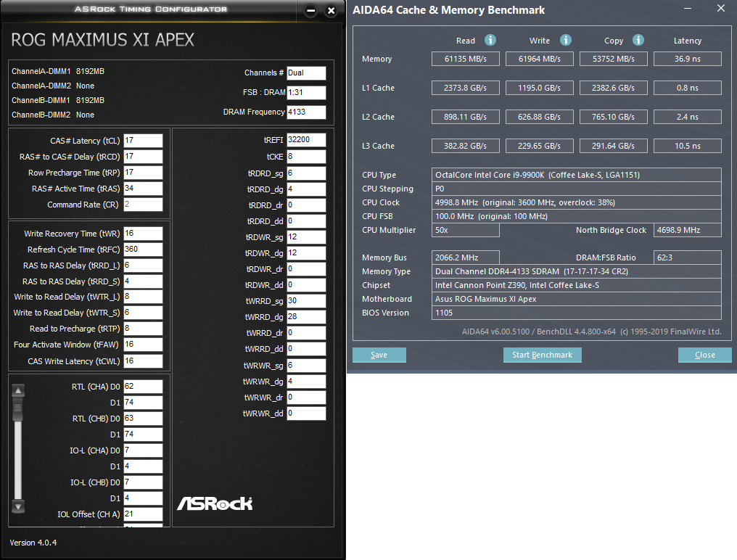
Task: Click the Memory Latency result box
Action: [687, 59]
